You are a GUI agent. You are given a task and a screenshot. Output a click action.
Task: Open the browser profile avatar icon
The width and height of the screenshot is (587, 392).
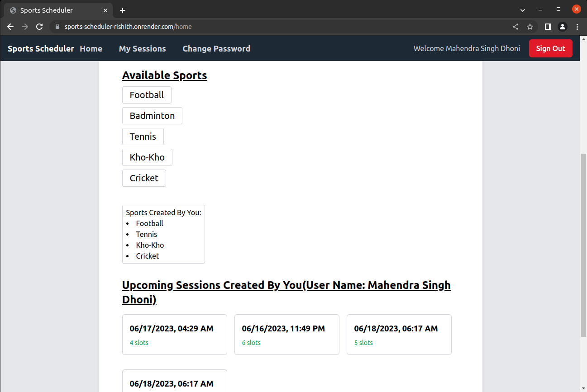tap(563, 26)
